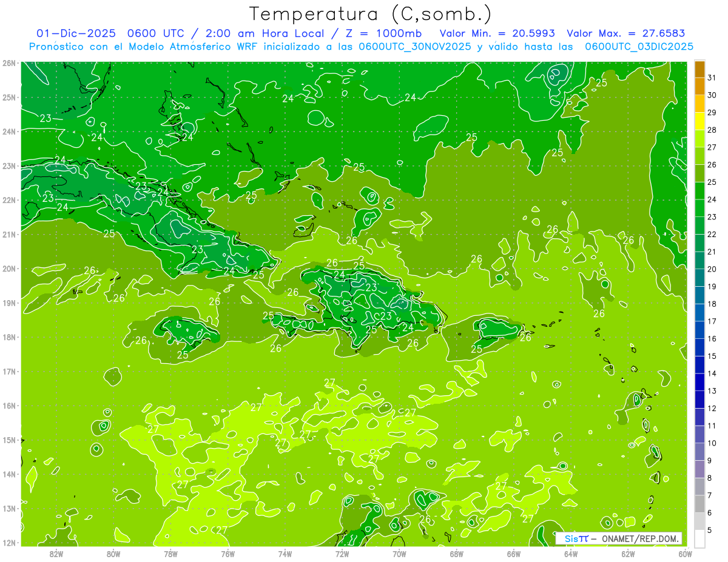Image resolution: width=728 pixels, height=562 pixels.
Task: Click the "78W" longitude label
Action: coord(170,554)
